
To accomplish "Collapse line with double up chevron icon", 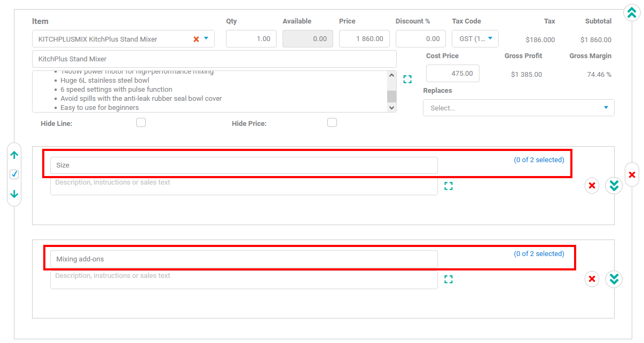I will (x=632, y=13).
